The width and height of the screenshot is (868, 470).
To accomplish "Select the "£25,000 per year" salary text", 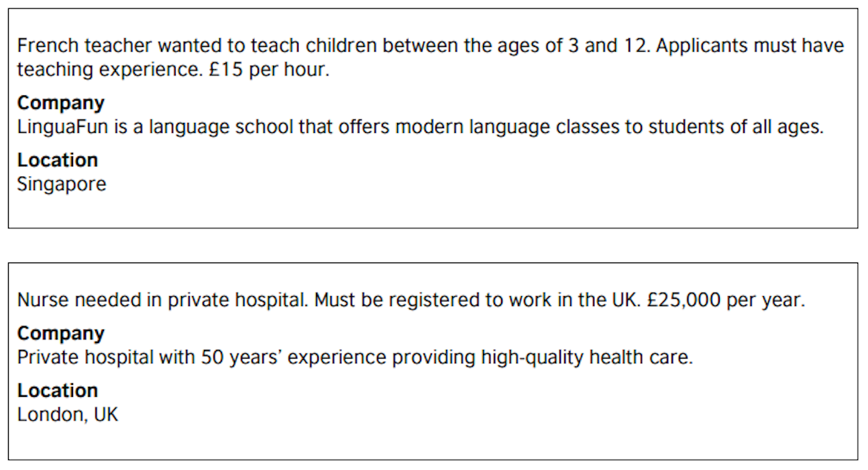I will 725,300.
